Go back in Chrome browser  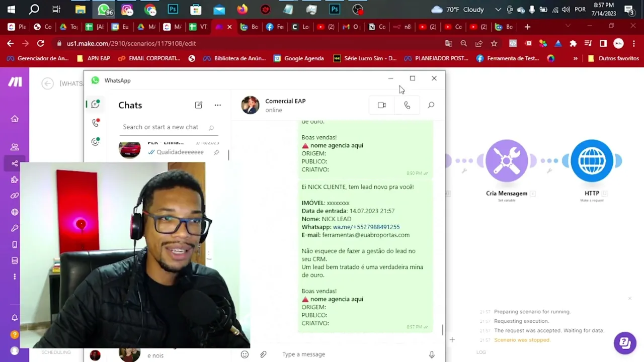pyautogui.click(x=10, y=43)
